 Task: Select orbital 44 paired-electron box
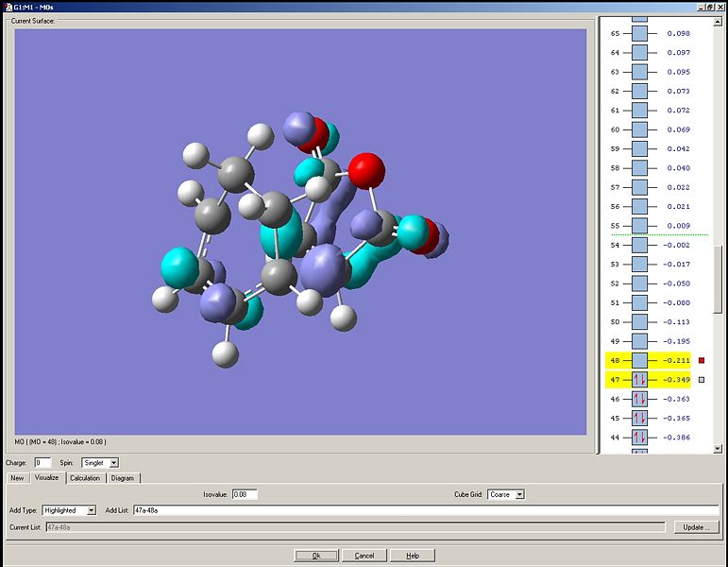pos(639,438)
